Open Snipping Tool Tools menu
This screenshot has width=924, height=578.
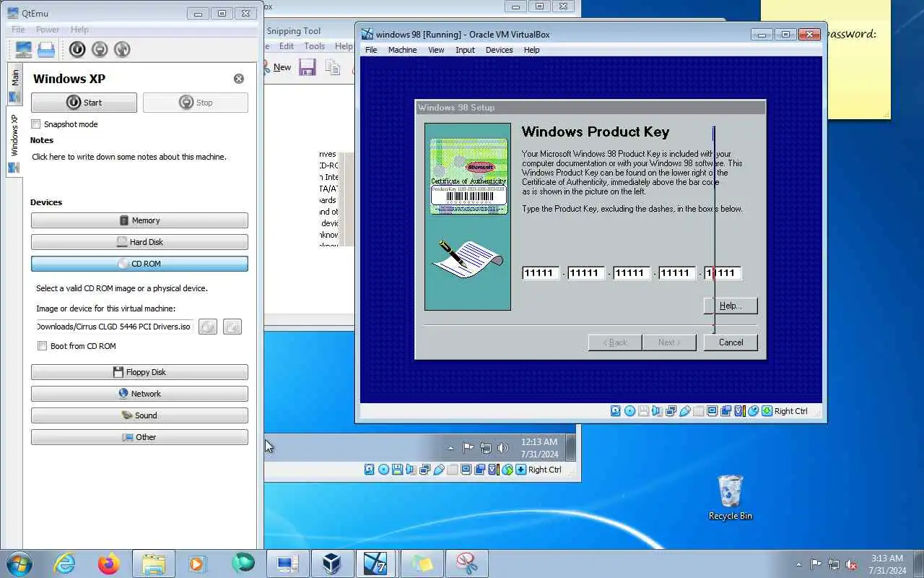[x=314, y=46]
